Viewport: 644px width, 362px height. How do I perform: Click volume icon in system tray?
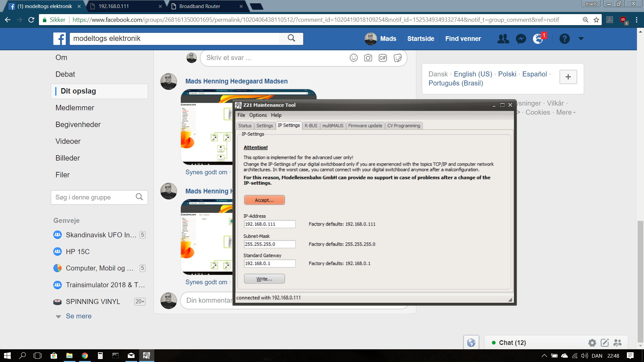[585, 356]
